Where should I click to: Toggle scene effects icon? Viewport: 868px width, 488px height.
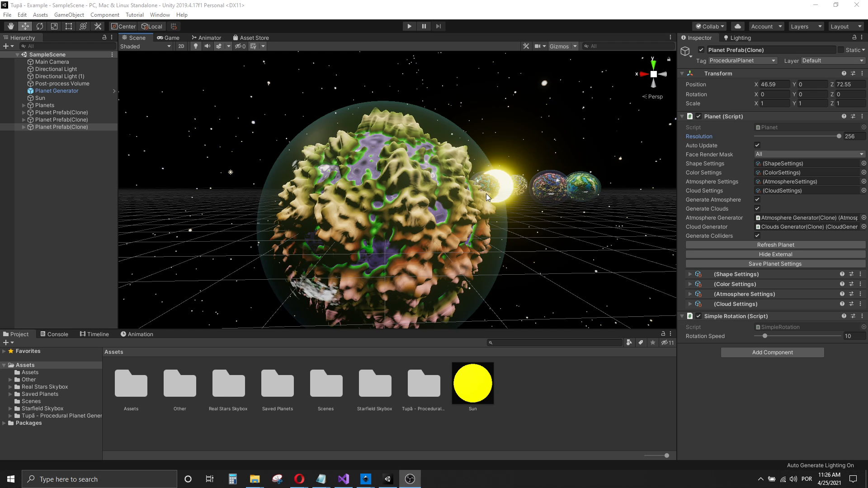click(x=219, y=46)
